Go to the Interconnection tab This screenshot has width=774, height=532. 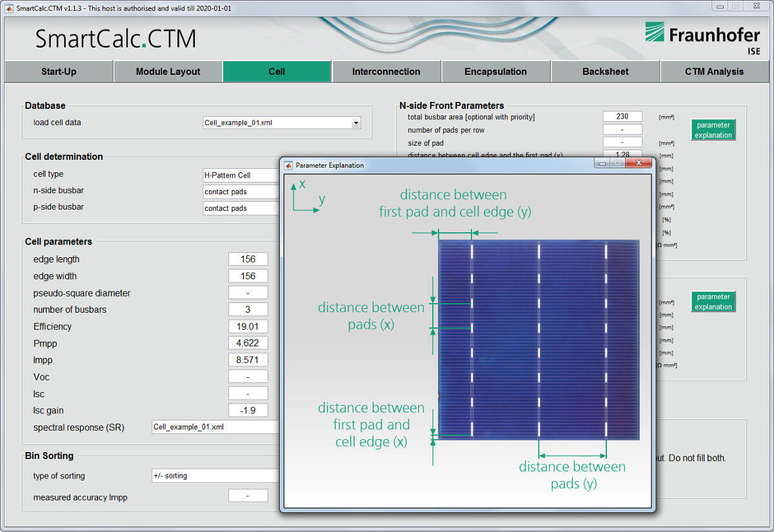click(x=386, y=72)
